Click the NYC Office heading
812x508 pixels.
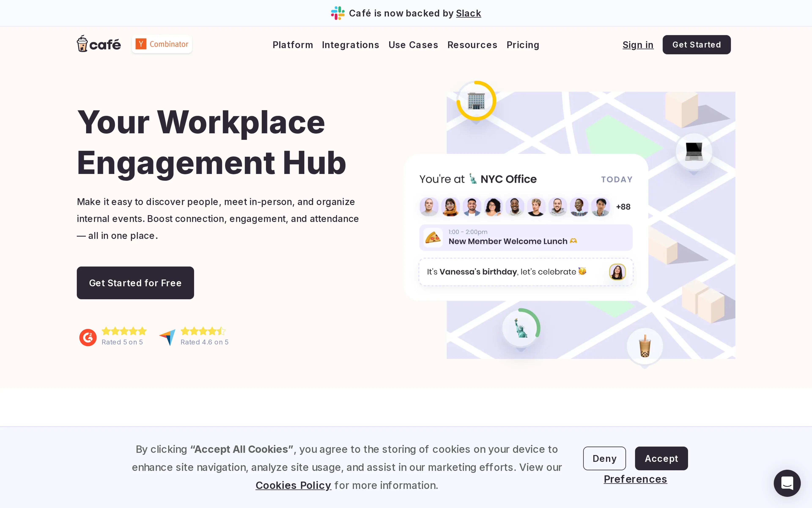tap(508, 179)
